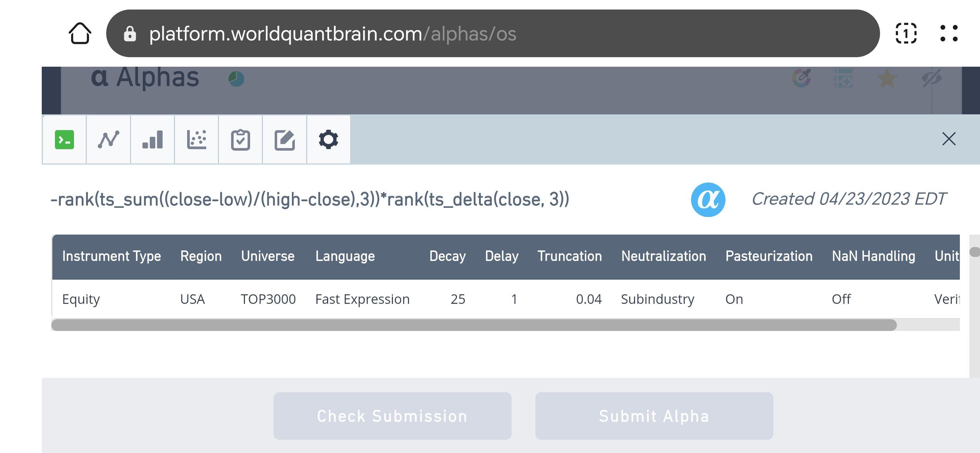The height and width of the screenshot is (453, 980).
Task: Open the line chart performance tab icon
Action: (108, 139)
